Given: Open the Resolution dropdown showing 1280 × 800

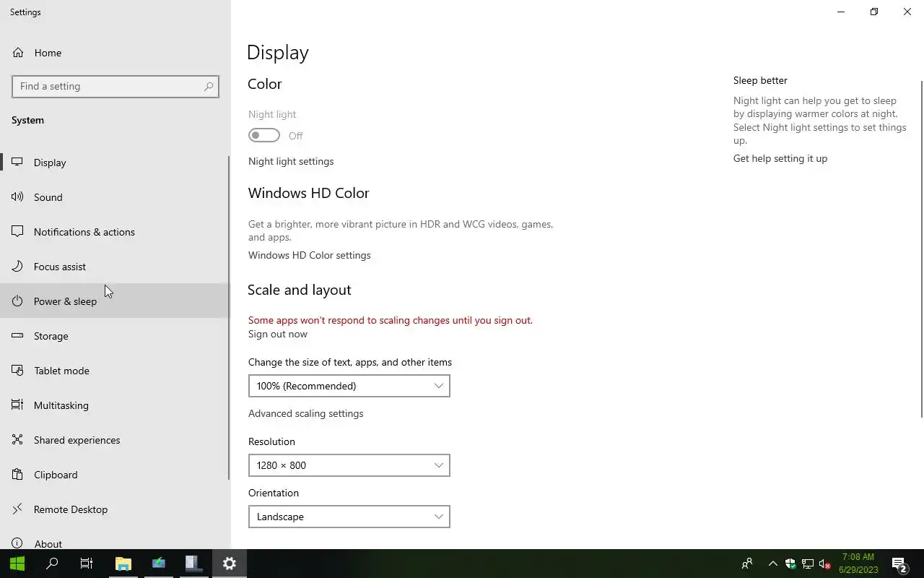Looking at the screenshot, I should pos(349,465).
